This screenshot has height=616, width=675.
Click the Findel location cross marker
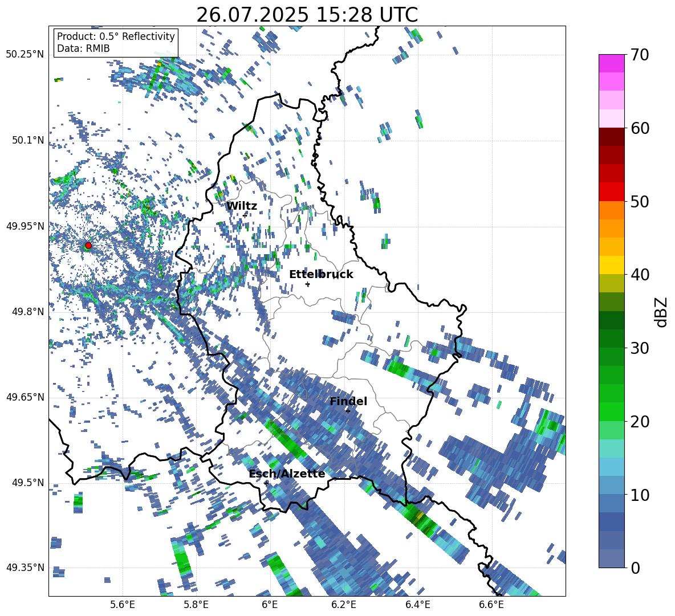tap(348, 411)
